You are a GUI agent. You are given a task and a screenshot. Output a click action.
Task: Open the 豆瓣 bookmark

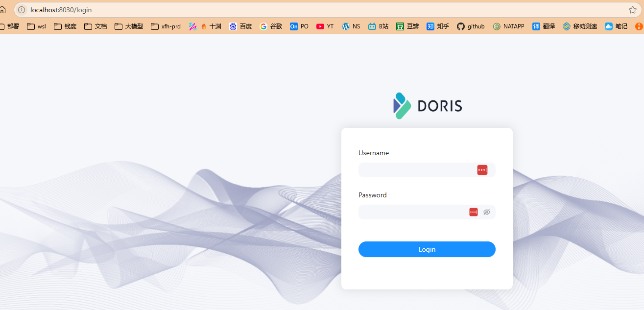tap(407, 26)
